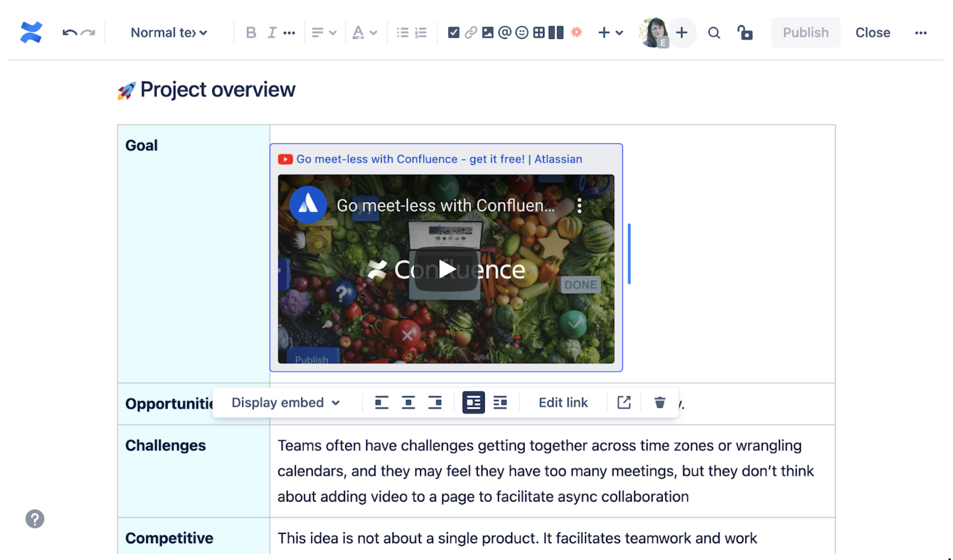Viewport: 953px width, 560px height.
Task: Click the delete embed trash icon
Action: (659, 402)
